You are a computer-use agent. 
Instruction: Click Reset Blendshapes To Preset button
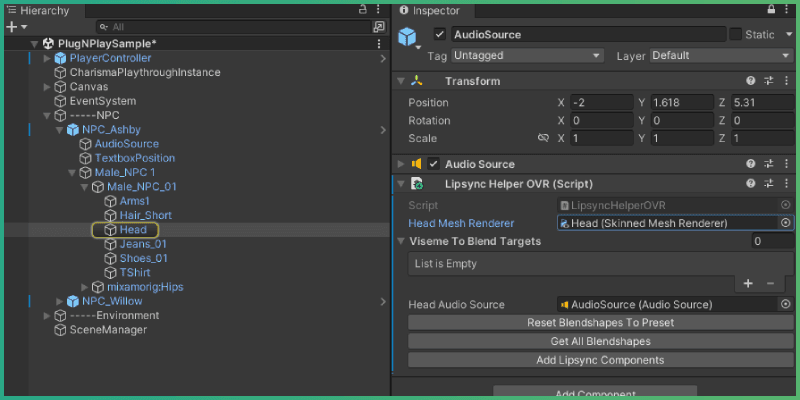coord(600,323)
